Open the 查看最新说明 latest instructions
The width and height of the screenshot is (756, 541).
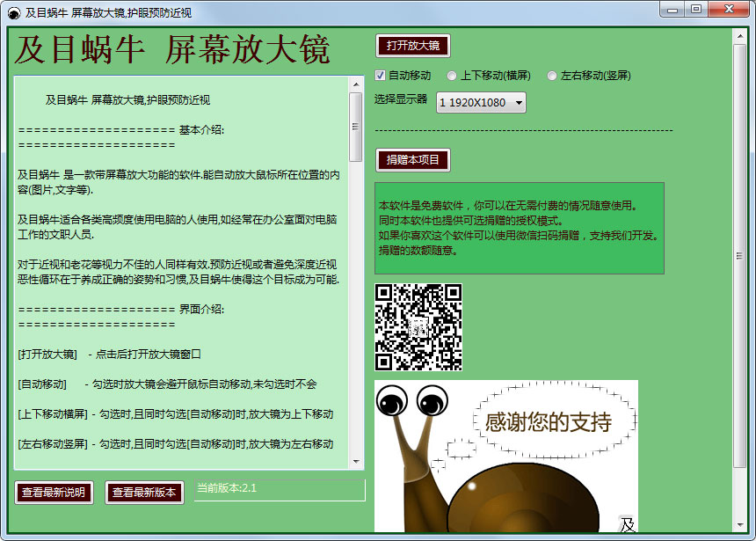click(54, 493)
